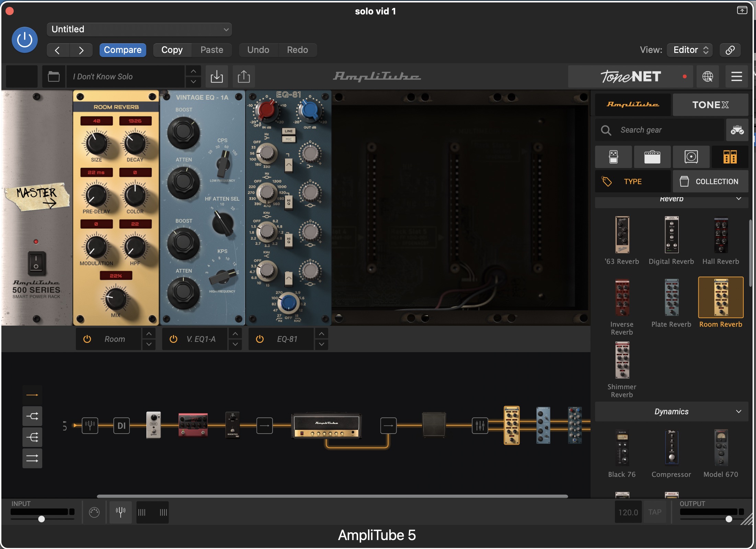The image size is (756, 549).
Task: Toggle power for the Room rack slot
Action: (87, 339)
